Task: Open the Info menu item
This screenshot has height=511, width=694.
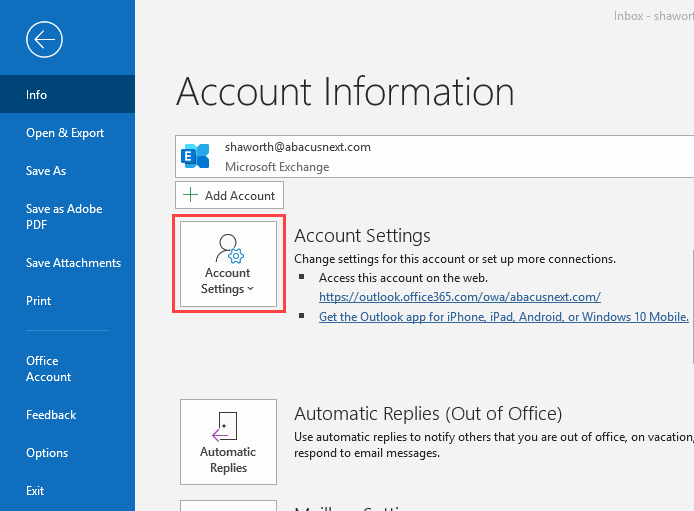Action: [67, 94]
